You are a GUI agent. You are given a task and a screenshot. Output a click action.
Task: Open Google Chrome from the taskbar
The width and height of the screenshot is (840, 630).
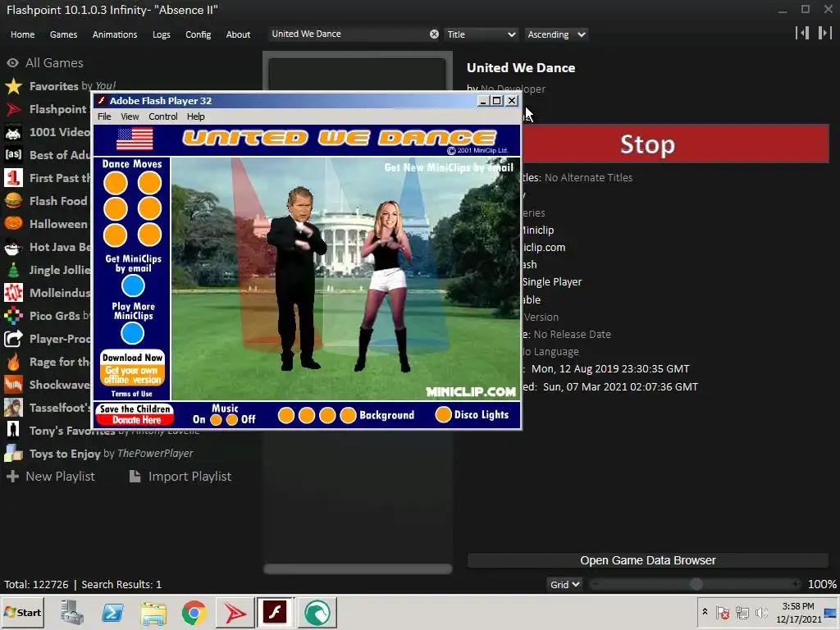194,612
